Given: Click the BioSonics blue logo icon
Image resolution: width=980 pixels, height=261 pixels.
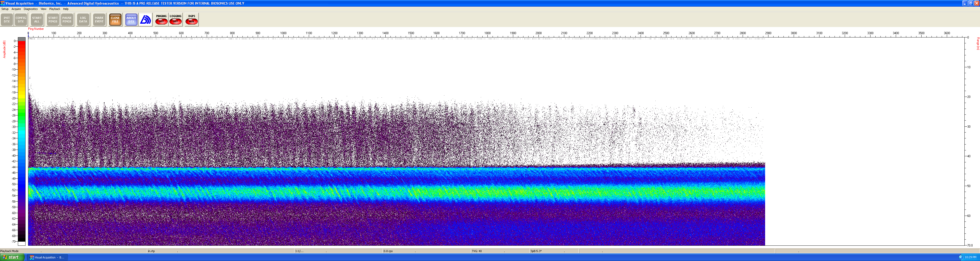Looking at the screenshot, I should (145, 20).
